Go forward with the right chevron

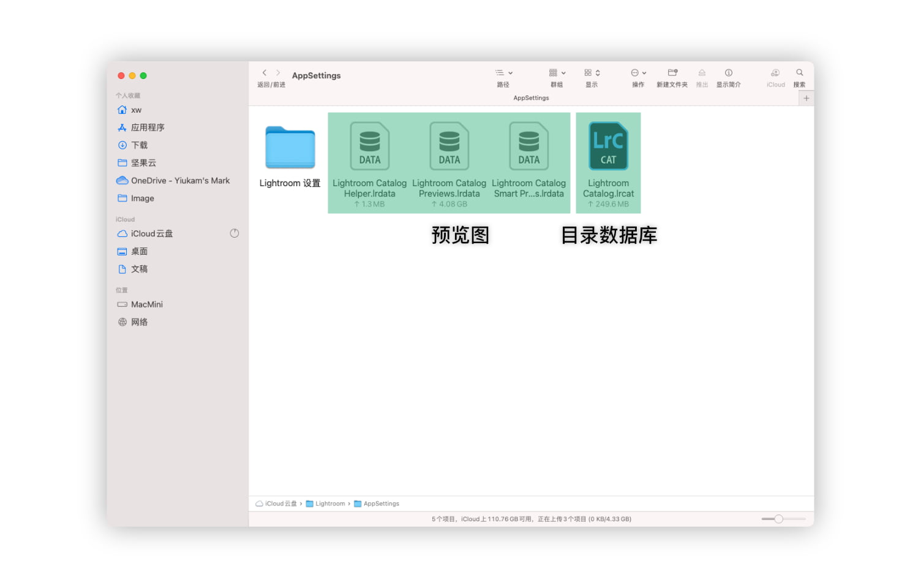pyautogui.click(x=278, y=73)
